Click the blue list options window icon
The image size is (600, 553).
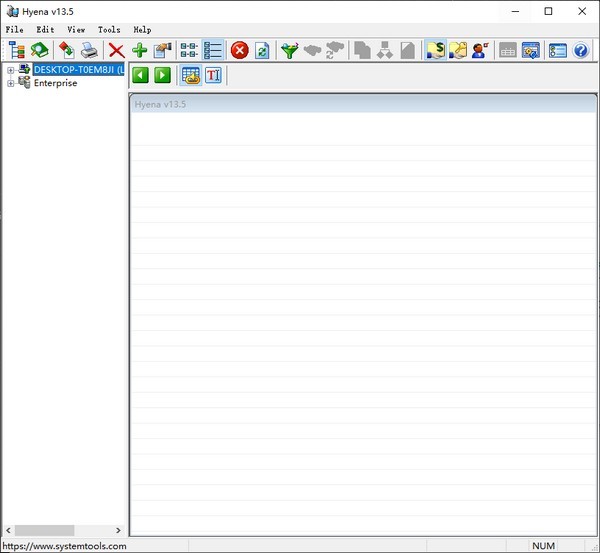point(558,50)
